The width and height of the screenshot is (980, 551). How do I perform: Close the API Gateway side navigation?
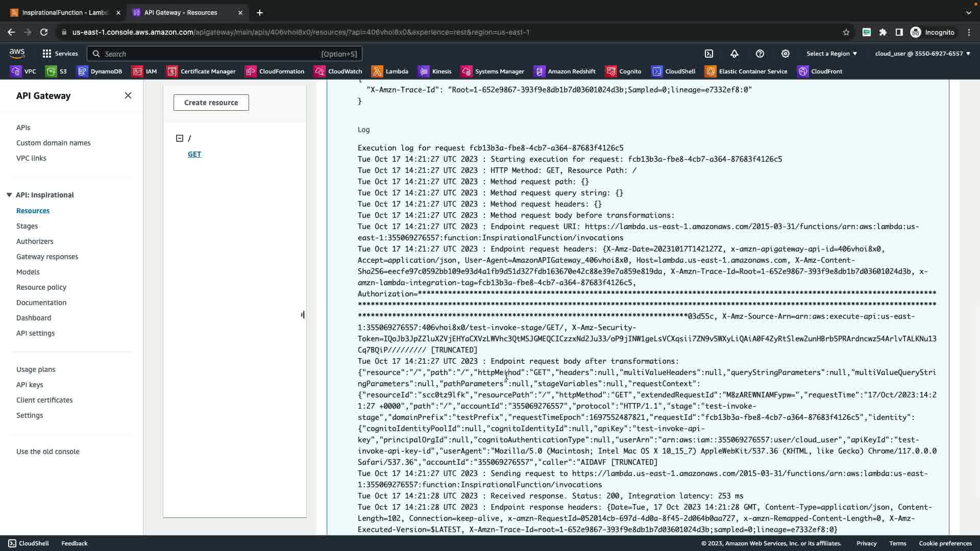click(128, 95)
